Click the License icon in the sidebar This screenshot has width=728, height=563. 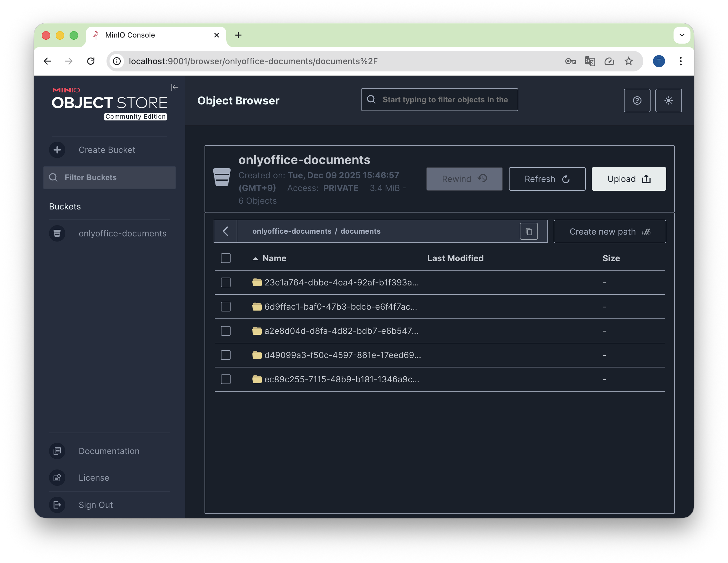click(57, 477)
